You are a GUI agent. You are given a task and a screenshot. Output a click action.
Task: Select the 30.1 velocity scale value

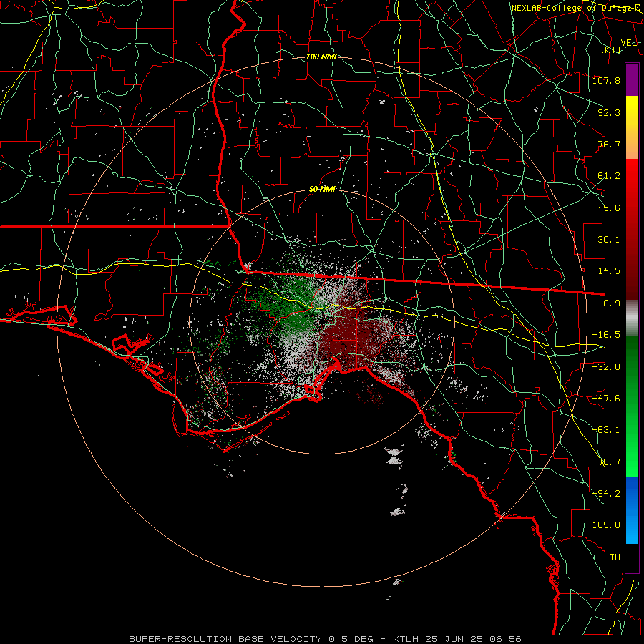pos(609,240)
